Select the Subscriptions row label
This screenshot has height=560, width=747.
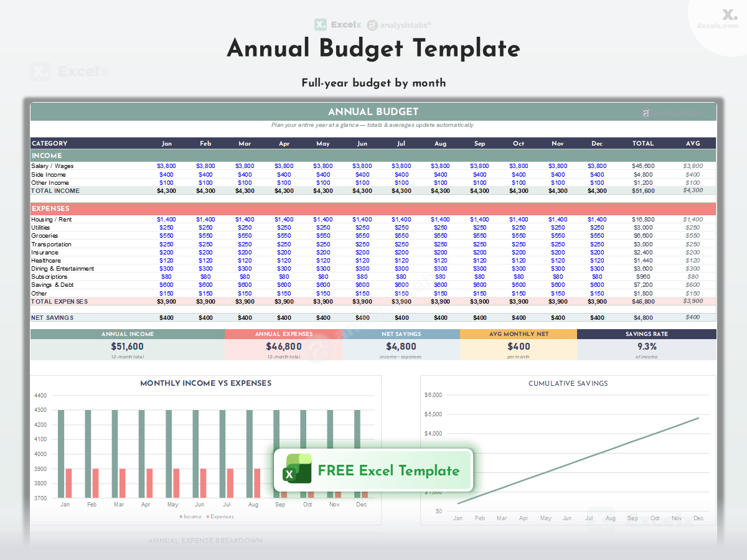(x=49, y=277)
